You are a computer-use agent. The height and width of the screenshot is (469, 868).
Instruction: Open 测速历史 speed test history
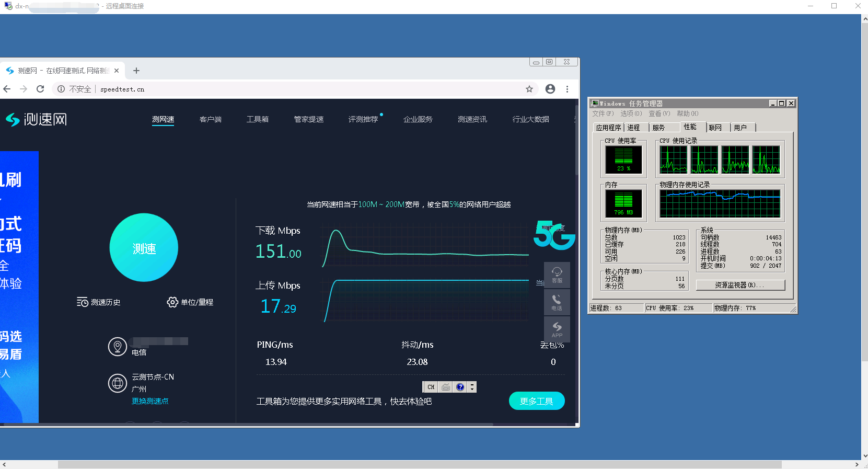(x=98, y=302)
